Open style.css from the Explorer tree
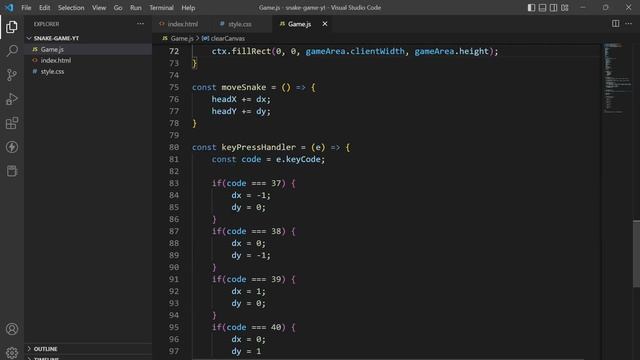 pos(88,71)
